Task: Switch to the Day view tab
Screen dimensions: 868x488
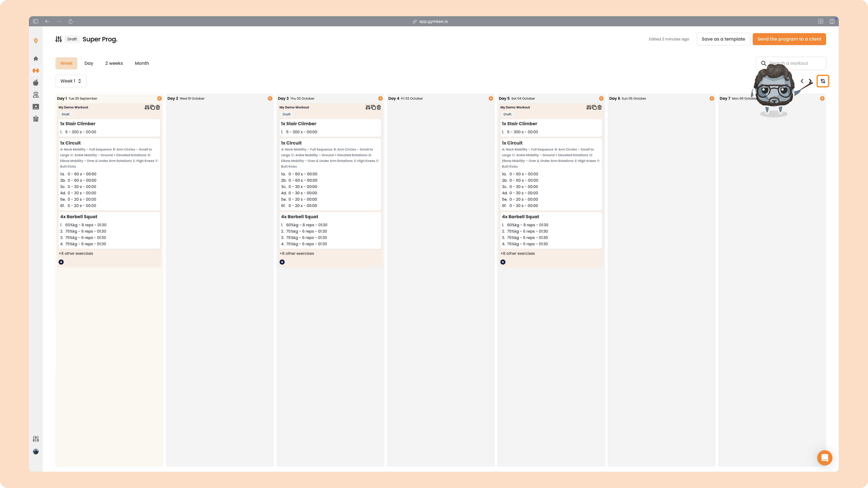Action: click(x=89, y=63)
